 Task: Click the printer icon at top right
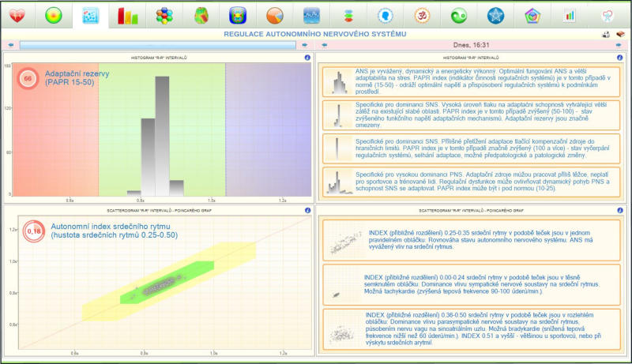coord(606,34)
